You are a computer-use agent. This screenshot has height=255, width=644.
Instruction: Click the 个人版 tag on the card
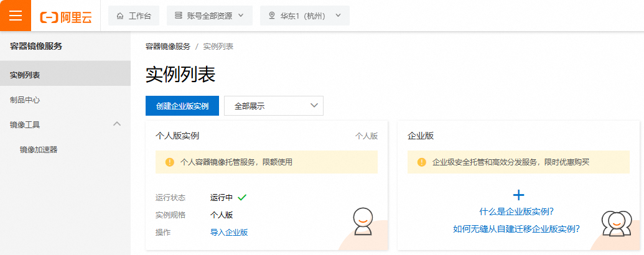click(x=366, y=136)
